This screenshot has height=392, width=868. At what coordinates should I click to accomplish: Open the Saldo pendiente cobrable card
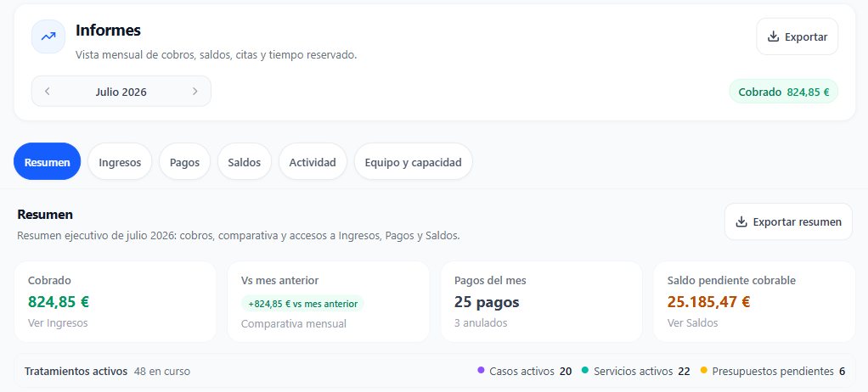(x=754, y=302)
